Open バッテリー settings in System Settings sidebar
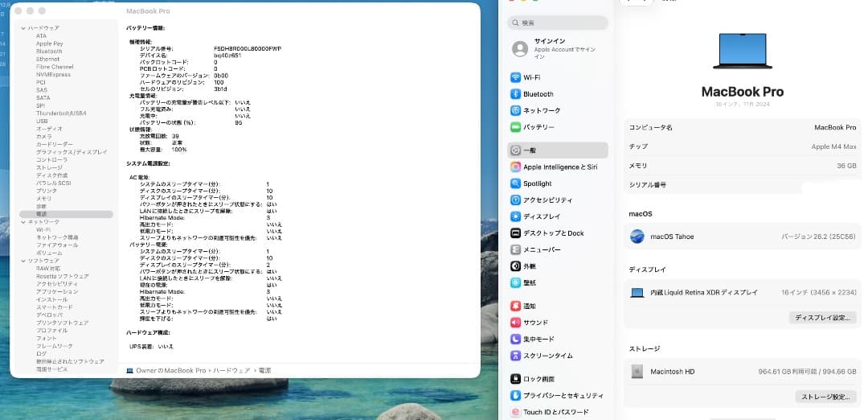Image resolution: width=868 pixels, height=420 pixels. (558, 127)
